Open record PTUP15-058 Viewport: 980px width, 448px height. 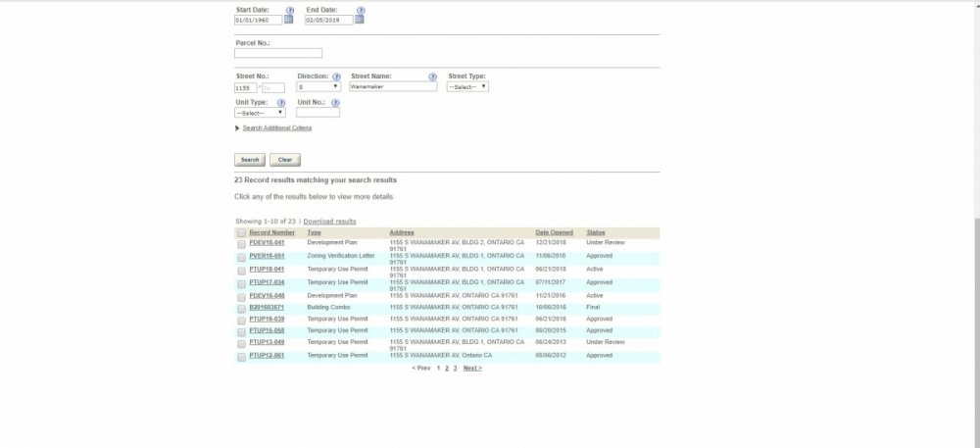pyautogui.click(x=267, y=330)
